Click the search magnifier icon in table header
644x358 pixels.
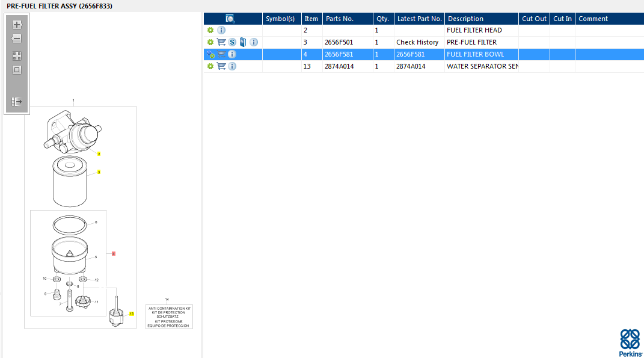click(230, 19)
